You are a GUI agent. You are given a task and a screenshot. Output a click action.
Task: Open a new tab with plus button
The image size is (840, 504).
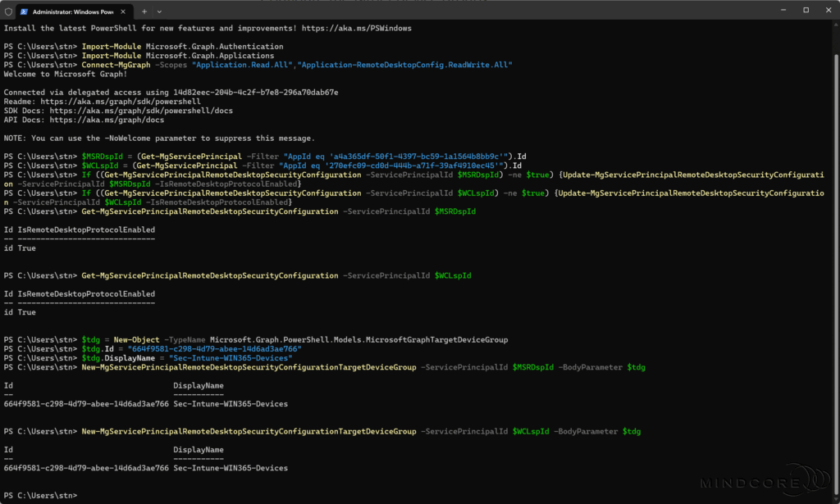144,11
